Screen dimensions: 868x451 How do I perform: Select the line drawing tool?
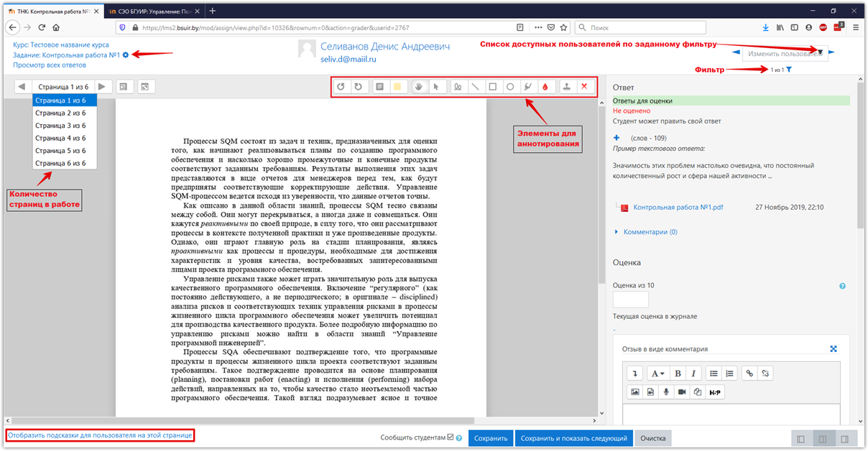coord(475,87)
